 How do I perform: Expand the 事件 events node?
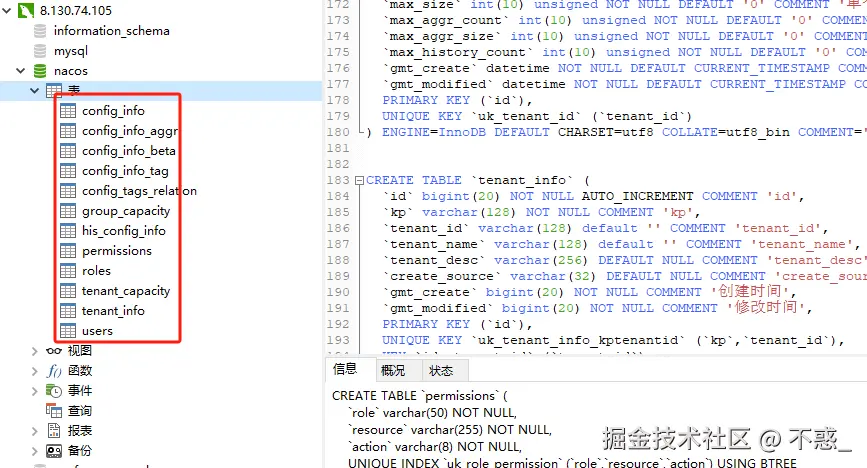click(x=34, y=391)
